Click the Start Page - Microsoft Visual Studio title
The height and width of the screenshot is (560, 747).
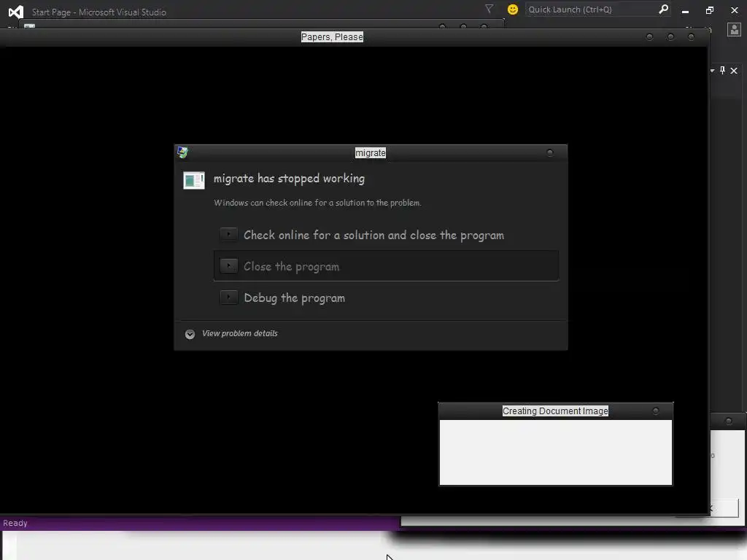tap(99, 12)
